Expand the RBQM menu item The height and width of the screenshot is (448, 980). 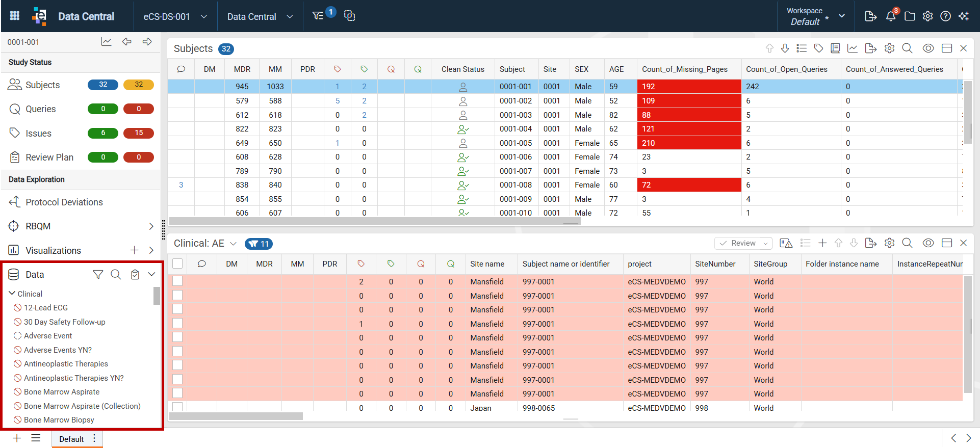[x=151, y=226]
